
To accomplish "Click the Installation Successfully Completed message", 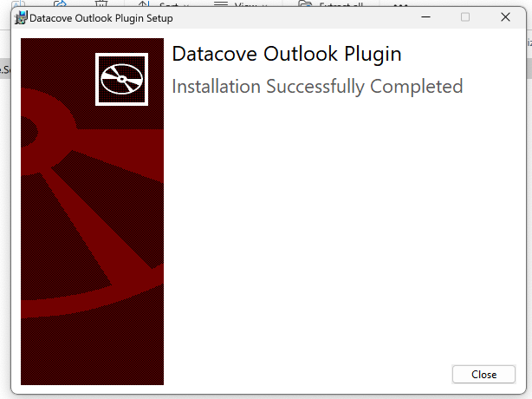I will (317, 86).
